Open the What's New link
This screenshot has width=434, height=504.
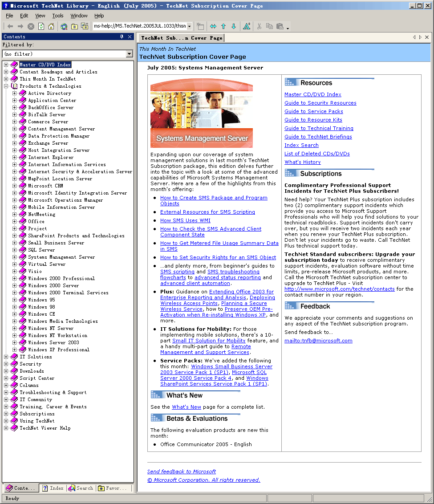[187, 407]
